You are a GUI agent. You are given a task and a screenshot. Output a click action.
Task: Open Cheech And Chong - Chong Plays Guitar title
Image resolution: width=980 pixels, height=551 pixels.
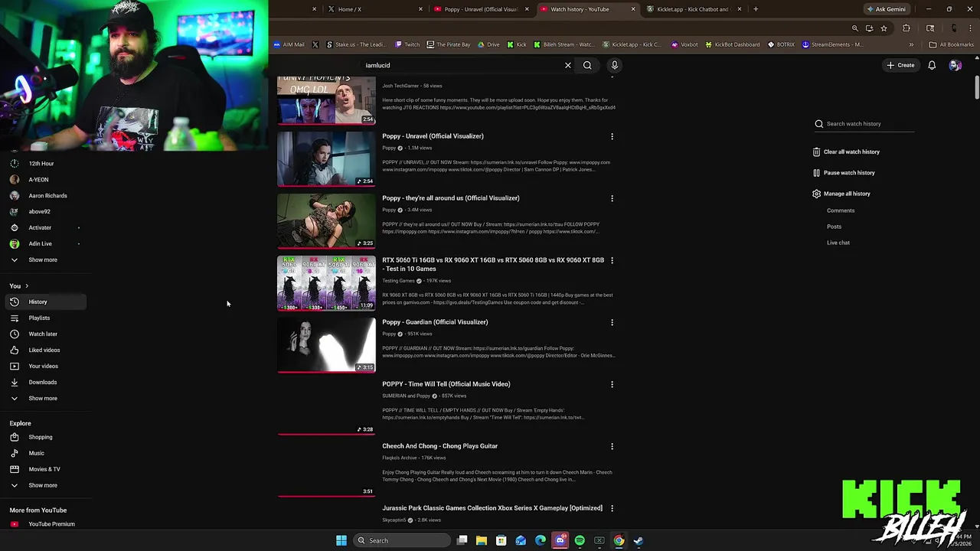point(439,446)
